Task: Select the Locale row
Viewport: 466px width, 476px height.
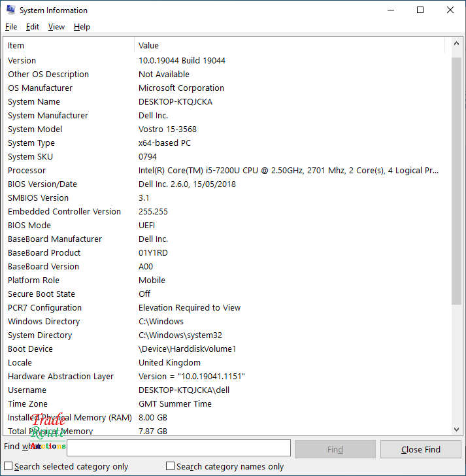Action: 225,363
